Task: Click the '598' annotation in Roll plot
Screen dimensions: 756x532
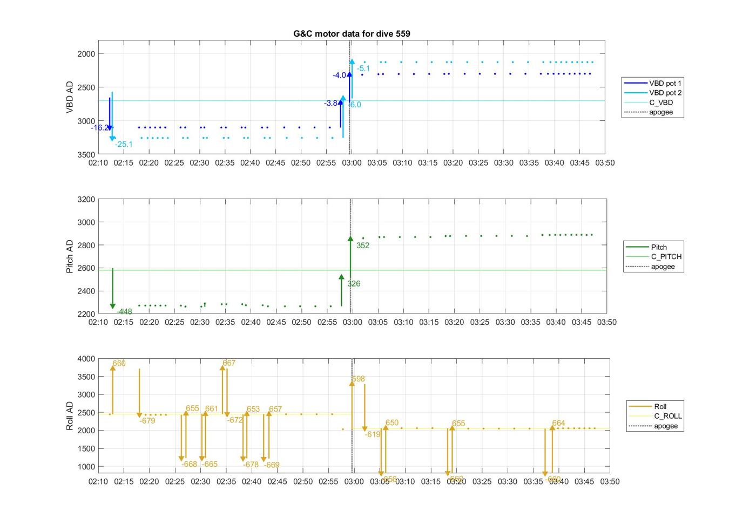Action: [x=357, y=379]
